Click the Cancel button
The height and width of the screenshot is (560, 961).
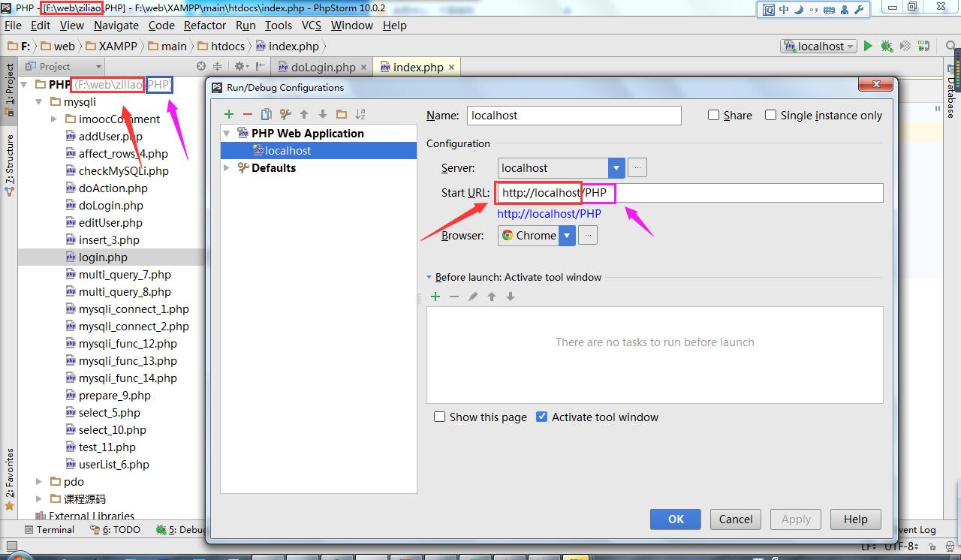click(x=736, y=519)
